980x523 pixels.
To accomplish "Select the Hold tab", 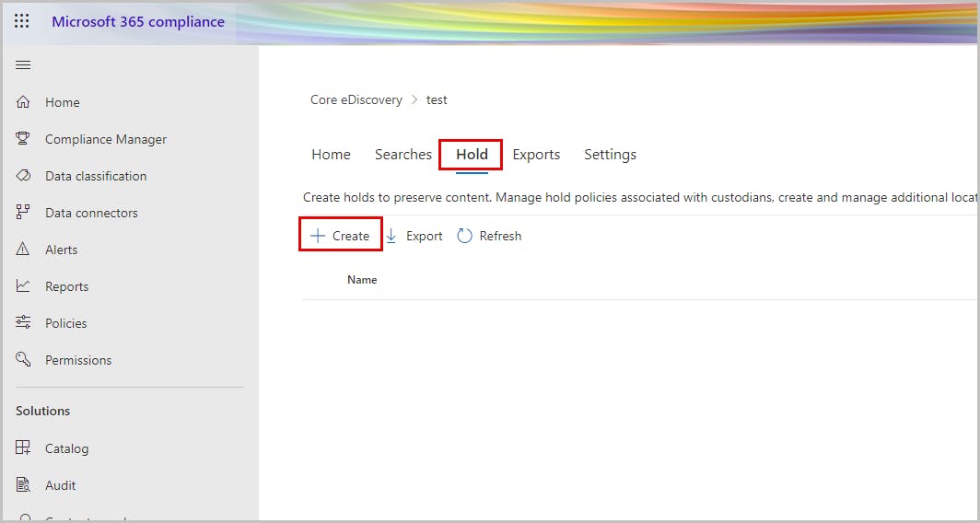I will pyautogui.click(x=472, y=155).
